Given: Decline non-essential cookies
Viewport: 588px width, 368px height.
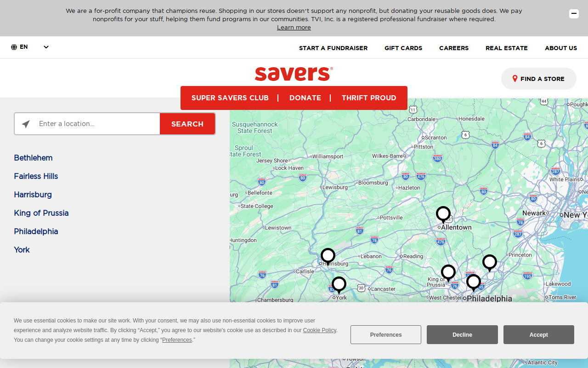Looking at the screenshot, I should pyautogui.click(x=462, y=335).
